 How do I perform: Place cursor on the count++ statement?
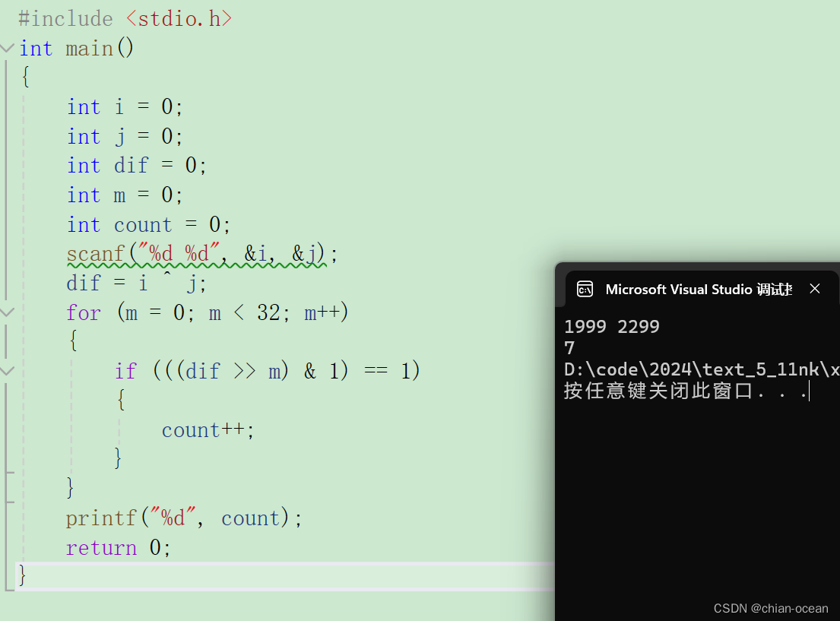pyautogui.click(x=207, y=429)
